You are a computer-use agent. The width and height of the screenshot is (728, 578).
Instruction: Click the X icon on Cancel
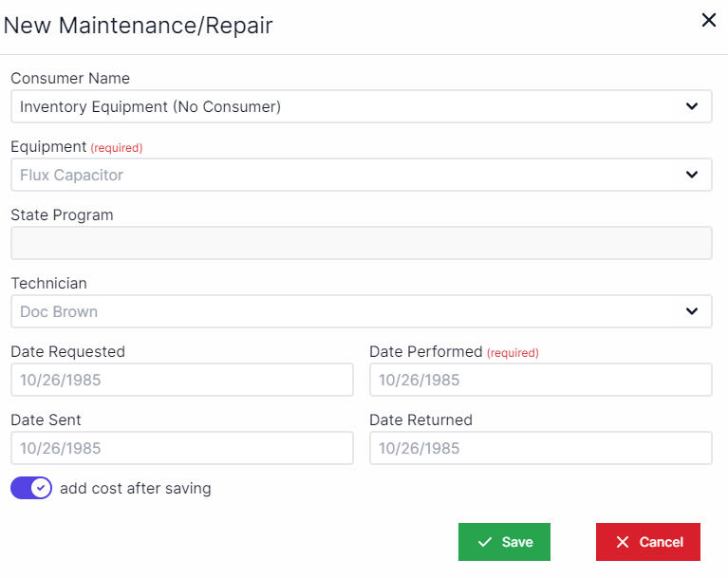pyautogui.click(x=623, y=542)
